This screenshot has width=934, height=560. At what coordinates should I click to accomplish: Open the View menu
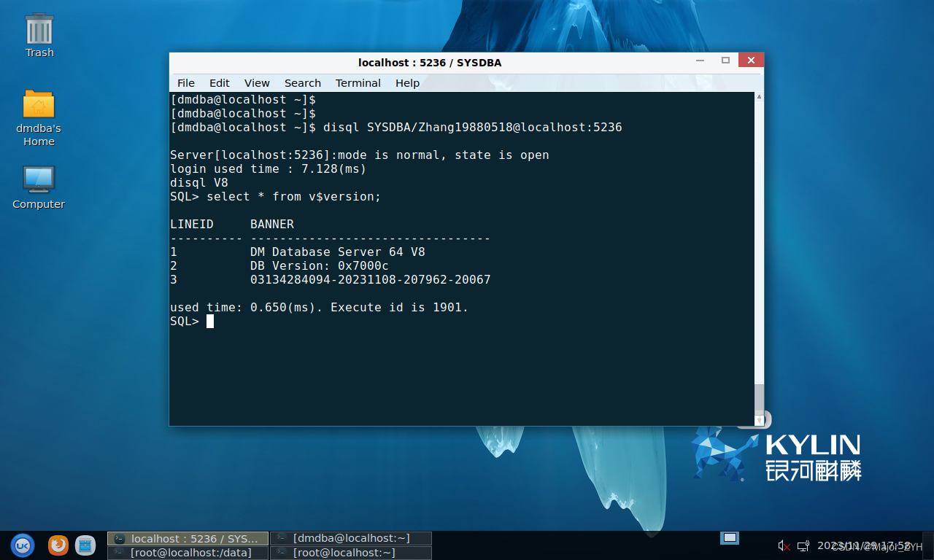[x=257, y=83]
